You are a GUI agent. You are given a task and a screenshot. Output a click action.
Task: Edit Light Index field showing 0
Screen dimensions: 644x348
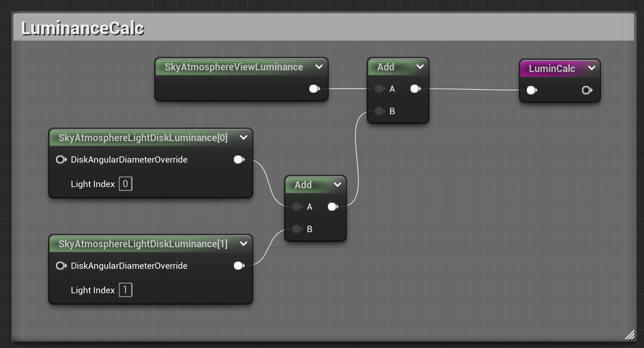pos(126,184)
